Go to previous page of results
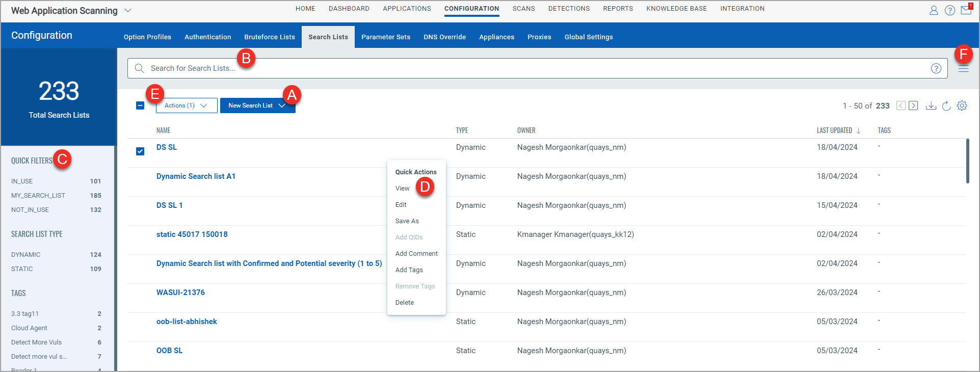Image resolution: width=980 pixels, height=372 pixels. pyautogui.click(x=901, y=105)
